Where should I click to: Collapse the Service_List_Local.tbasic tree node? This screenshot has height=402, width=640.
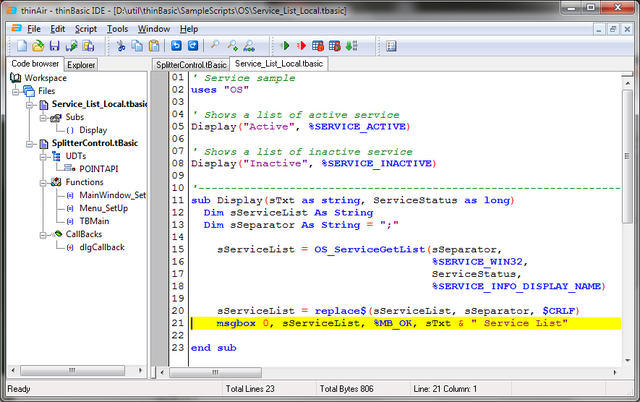[29, 105]
